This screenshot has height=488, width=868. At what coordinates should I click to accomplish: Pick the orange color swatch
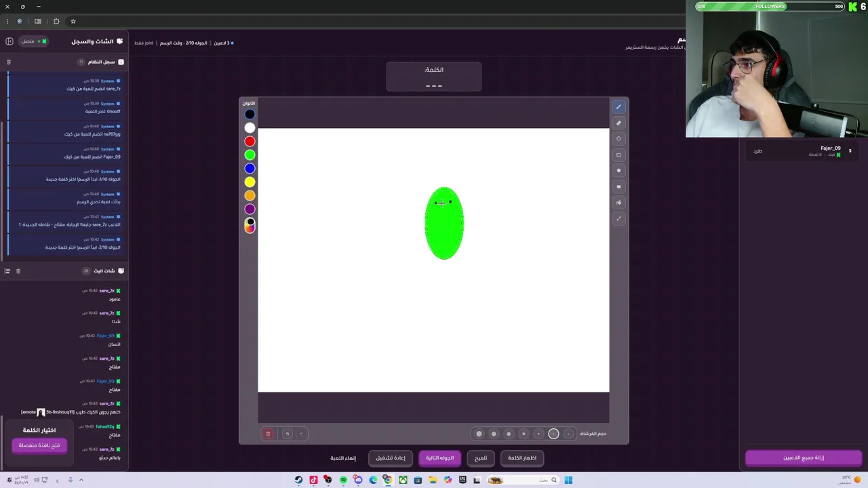click(250, 195)
